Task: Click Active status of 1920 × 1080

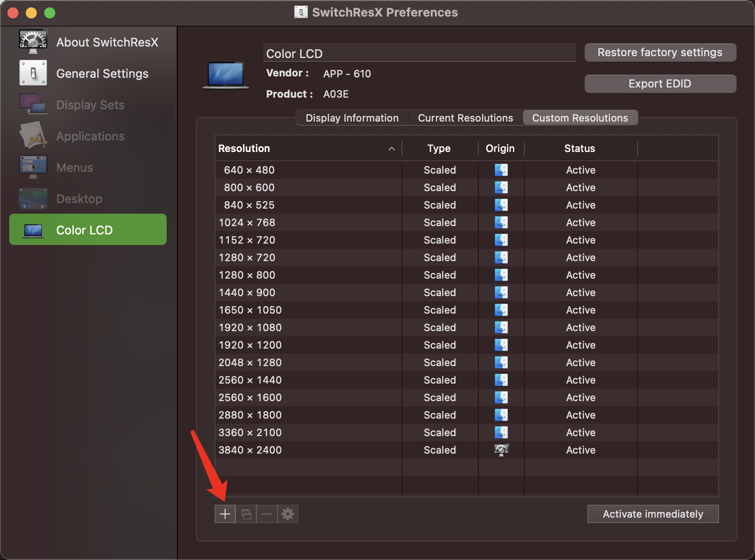Action: (x=581, y=327)
